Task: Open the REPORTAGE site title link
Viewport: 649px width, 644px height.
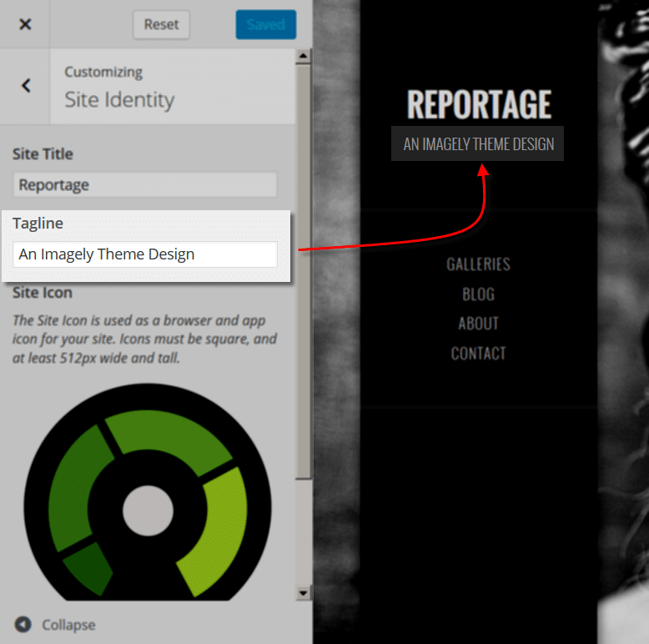Action: 479,105
